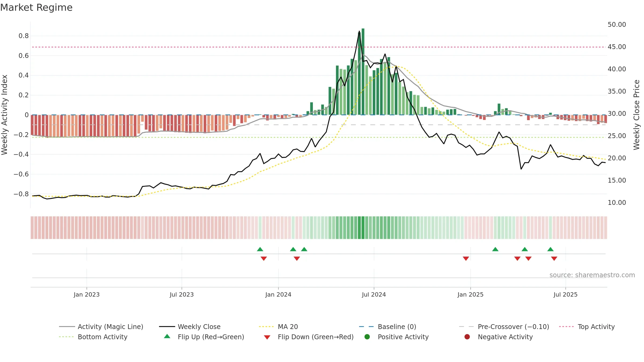Select the first Flip Up triangle after Jan 2025
Image resolution: width=644 pixels, height=362 pixels.
pos(495,249)
